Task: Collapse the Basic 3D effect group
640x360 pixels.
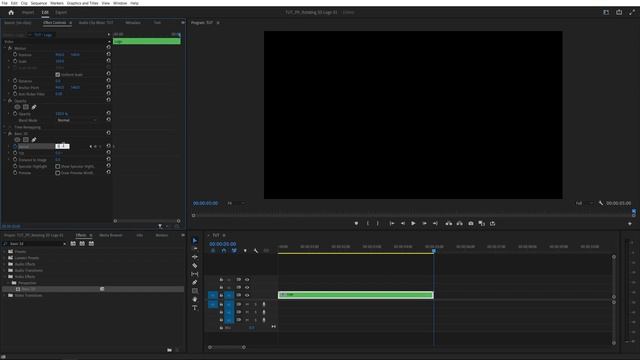Action: pyautogui.click(x=5, y=133)
